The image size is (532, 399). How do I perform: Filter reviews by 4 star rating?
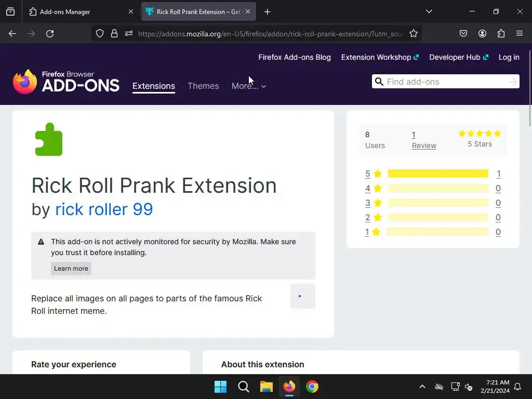(373, 188)
